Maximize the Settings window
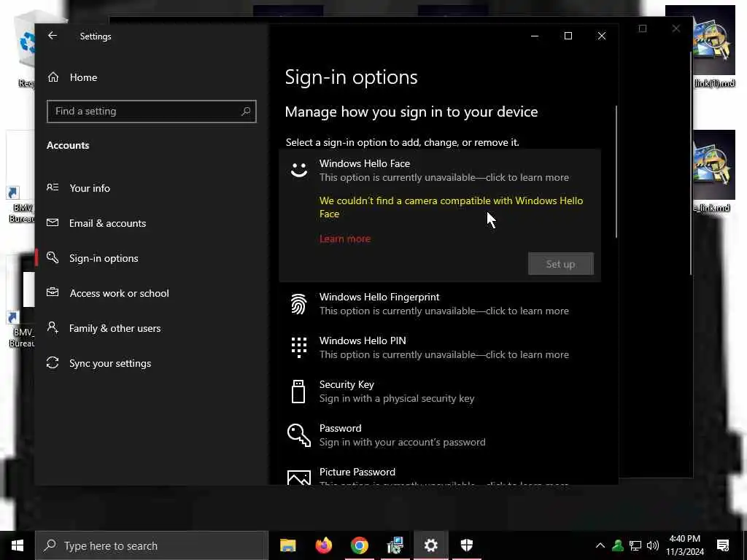747x560 pixels. 568,36
